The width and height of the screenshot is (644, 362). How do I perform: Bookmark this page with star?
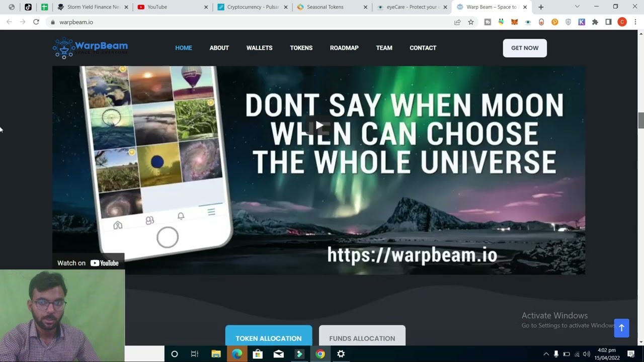[x=471, y=22]
